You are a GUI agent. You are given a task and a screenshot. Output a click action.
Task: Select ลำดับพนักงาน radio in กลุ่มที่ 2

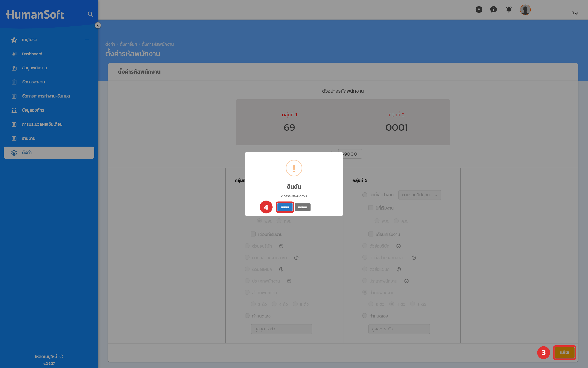(364, 292)
